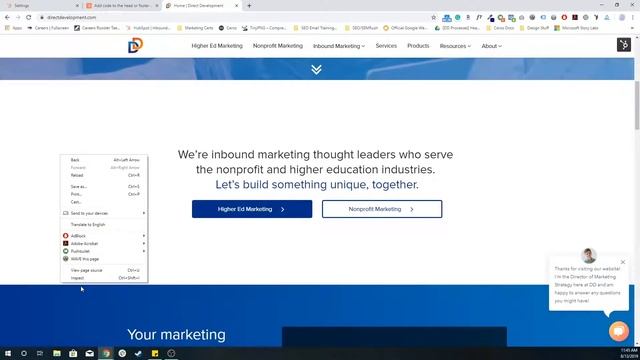Click the AdBlock extension icon in toolbar
Screen dimensions: 640x360
coord(564,18)
